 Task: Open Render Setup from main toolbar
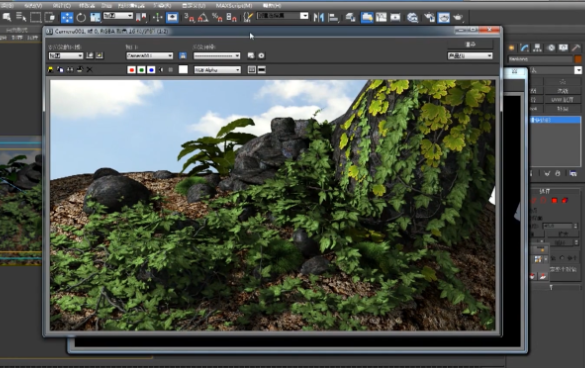point(429,17)
